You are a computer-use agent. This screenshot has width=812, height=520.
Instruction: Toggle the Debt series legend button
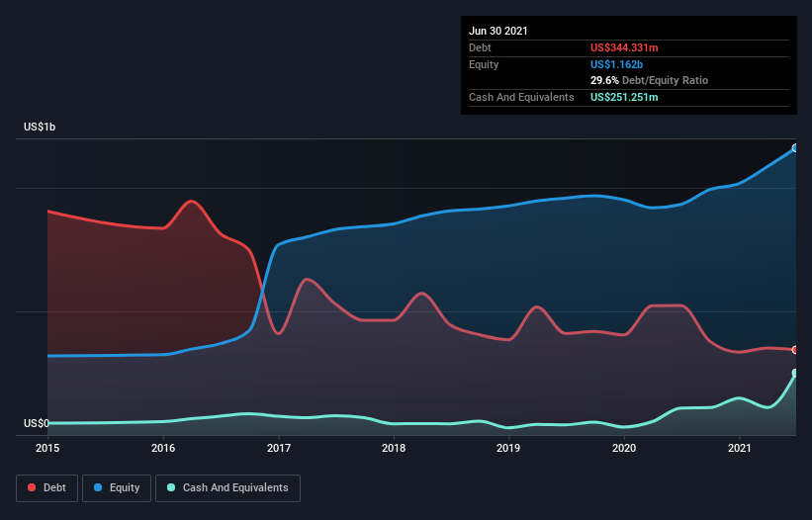point(47,488)
